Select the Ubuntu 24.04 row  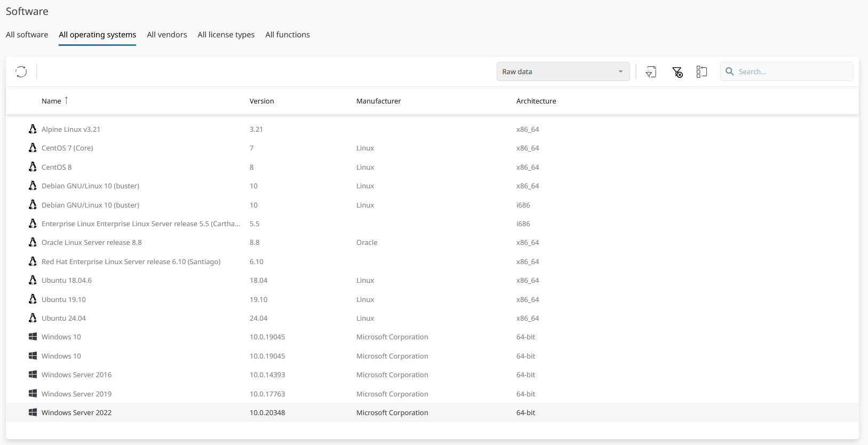point(63,318)
